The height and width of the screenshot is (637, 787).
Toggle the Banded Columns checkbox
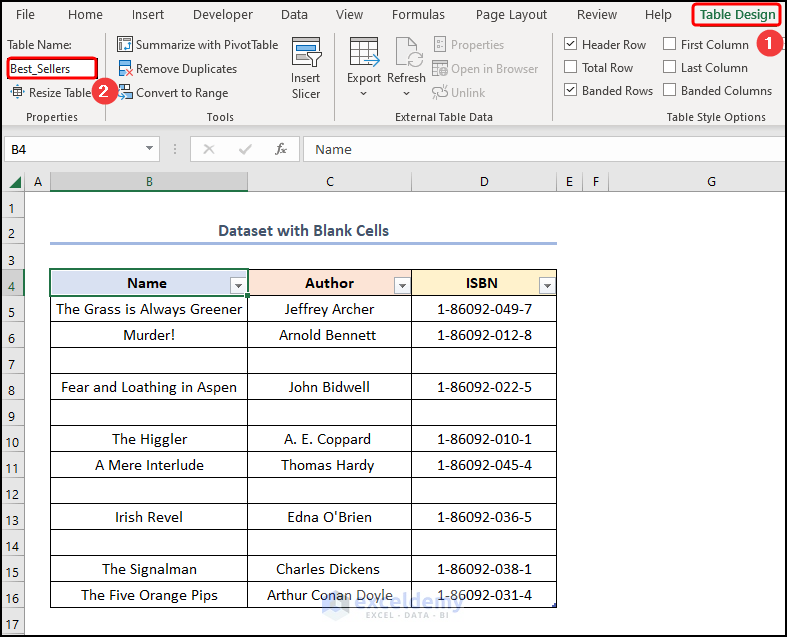tap(669, 91)
